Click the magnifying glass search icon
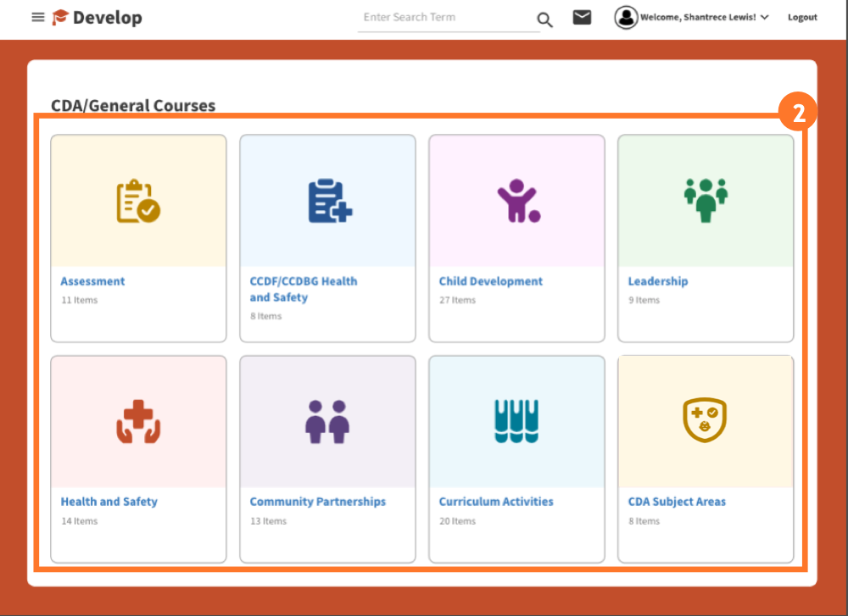This screenshot has width=848, height=616. pyautogui.click(x=544, y=19)
